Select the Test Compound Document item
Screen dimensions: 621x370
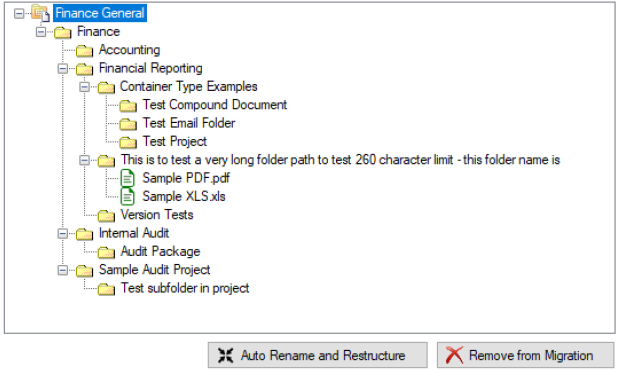pyautogui.click(x=215, y=105)
